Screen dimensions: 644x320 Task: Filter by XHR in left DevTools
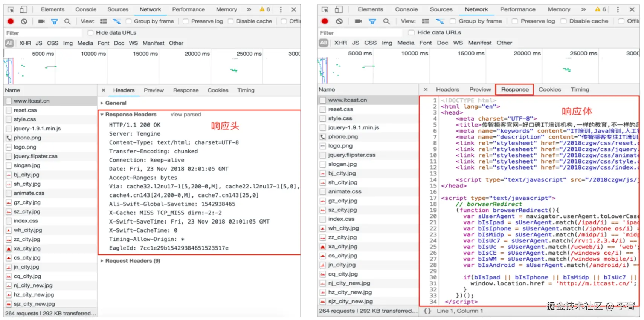pyautogui.click(x=25, y=43)
